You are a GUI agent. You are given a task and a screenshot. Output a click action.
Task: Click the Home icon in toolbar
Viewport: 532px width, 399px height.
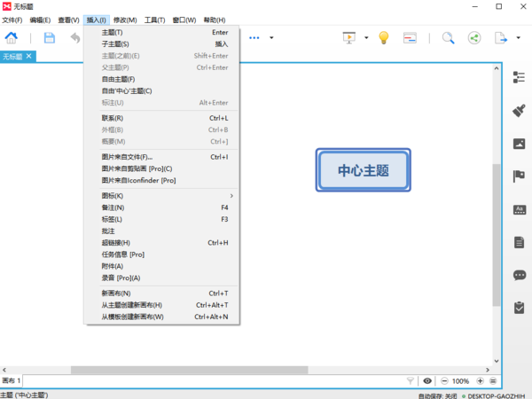point(12,37)
